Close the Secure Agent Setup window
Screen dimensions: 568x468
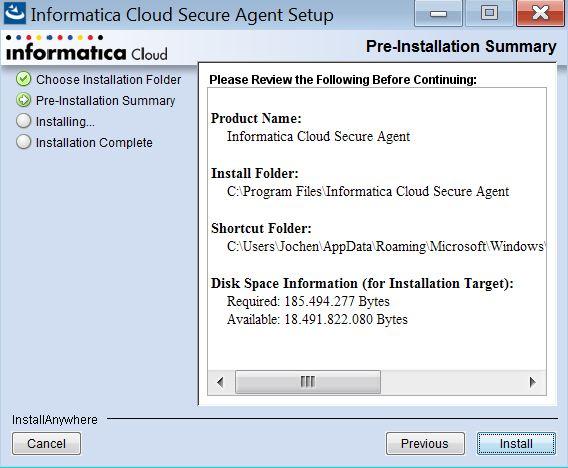click(x=540, y=14)
